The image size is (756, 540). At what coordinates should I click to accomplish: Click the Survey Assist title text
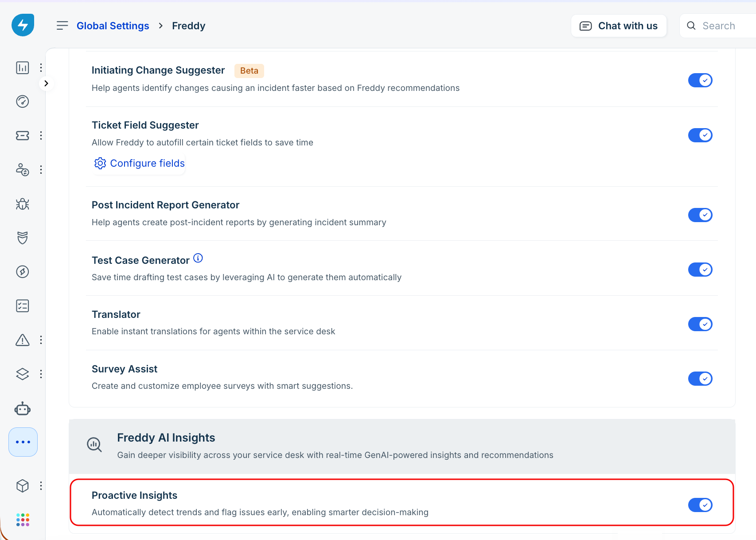pos(125,369)
